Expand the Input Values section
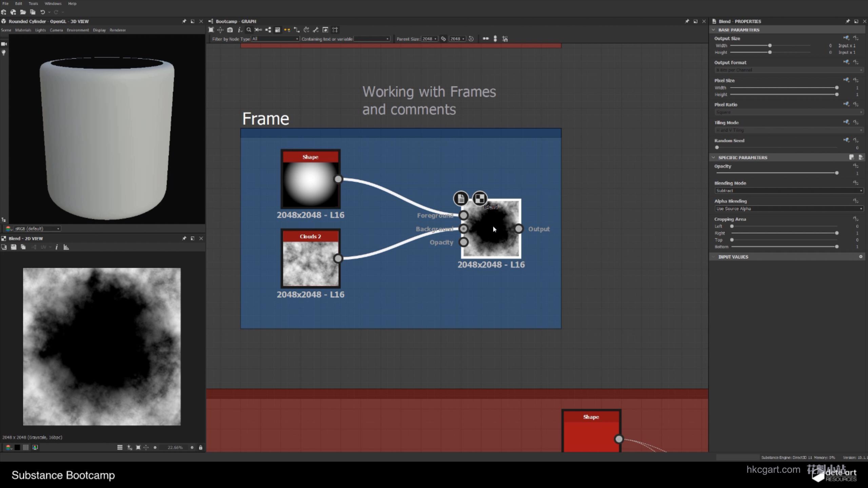The image size is (868, 488). click(x=713, y=257)
